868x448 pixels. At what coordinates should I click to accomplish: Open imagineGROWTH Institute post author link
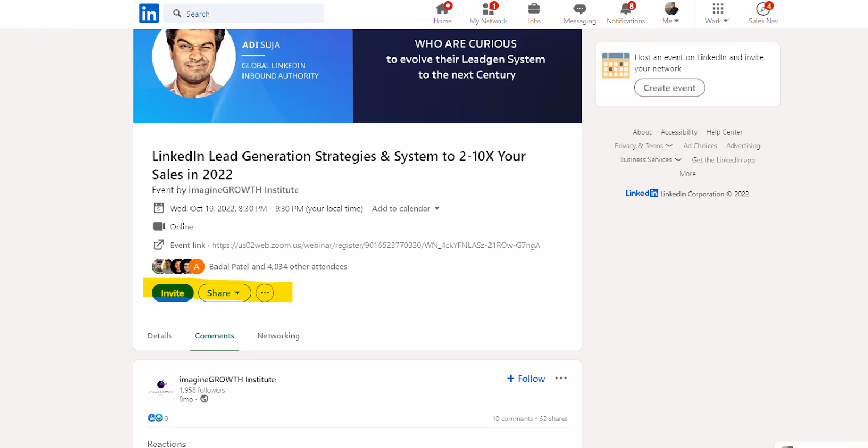pos(227,380)
